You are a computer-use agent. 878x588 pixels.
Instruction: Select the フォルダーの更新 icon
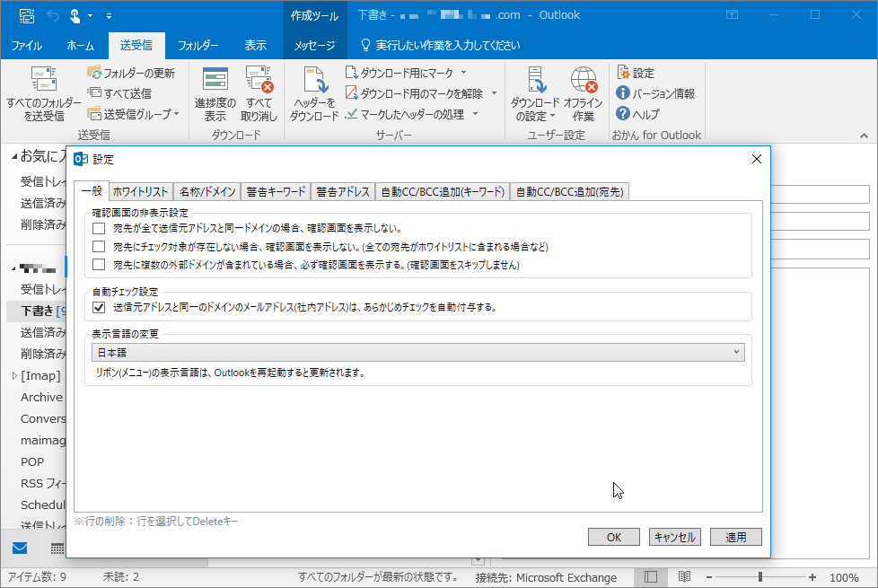point(95,72)
